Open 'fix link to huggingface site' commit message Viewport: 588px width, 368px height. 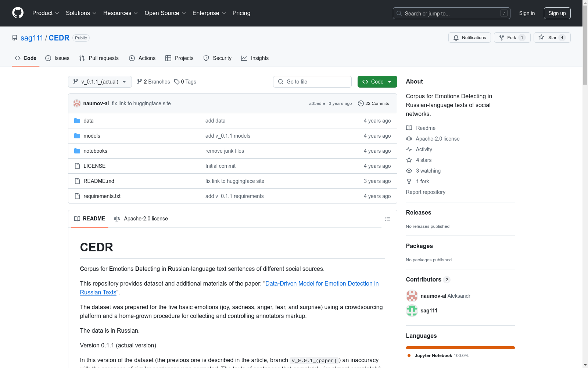(141, 103)
